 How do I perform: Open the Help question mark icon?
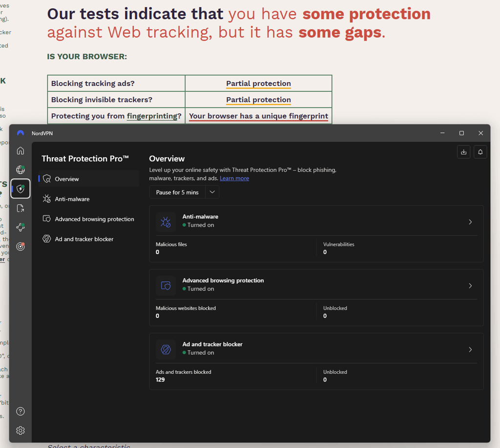click(21, 411)
